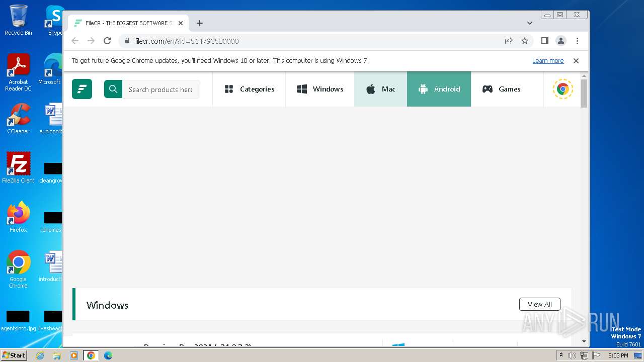This screenshot has height=362, width=644.
Task: Click the page vertical scrollbar thumb
Action: coord(584,93)
